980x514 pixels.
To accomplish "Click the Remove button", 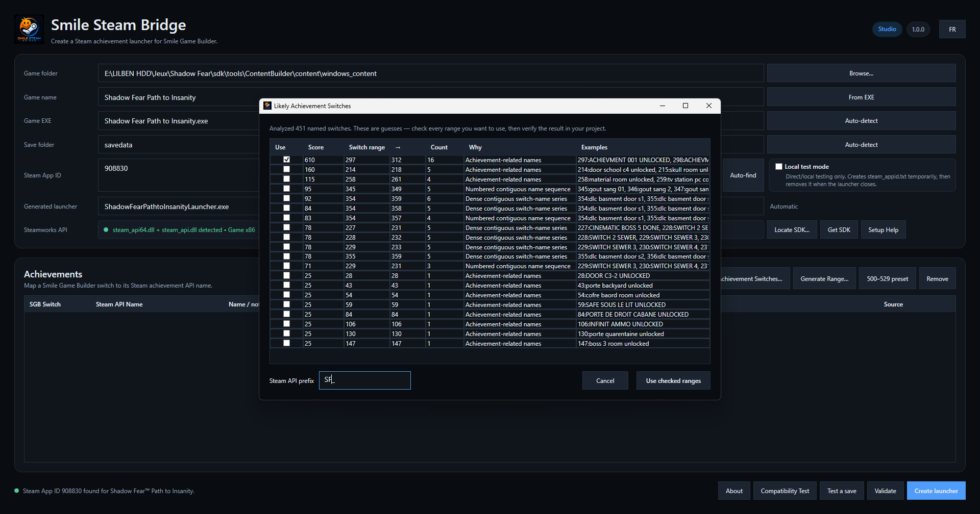I will [x=937, y=278].
